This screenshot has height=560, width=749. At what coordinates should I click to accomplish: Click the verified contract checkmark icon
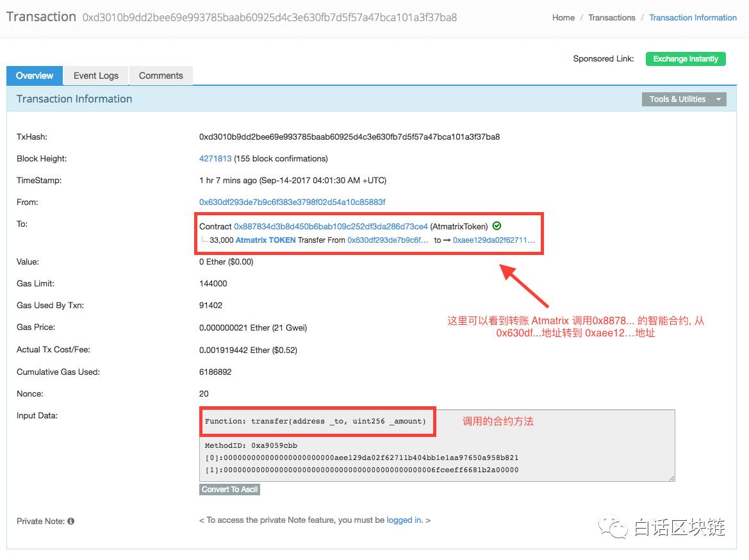497,226
